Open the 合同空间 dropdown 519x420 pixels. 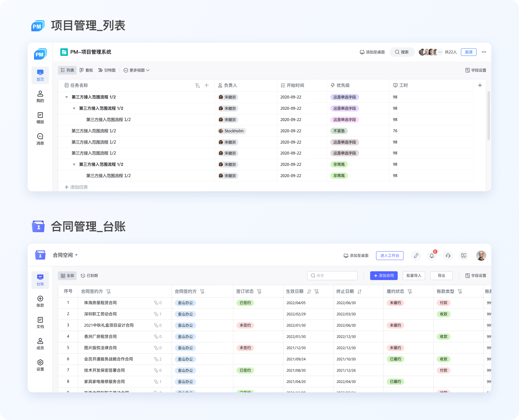tap(65, 255)
